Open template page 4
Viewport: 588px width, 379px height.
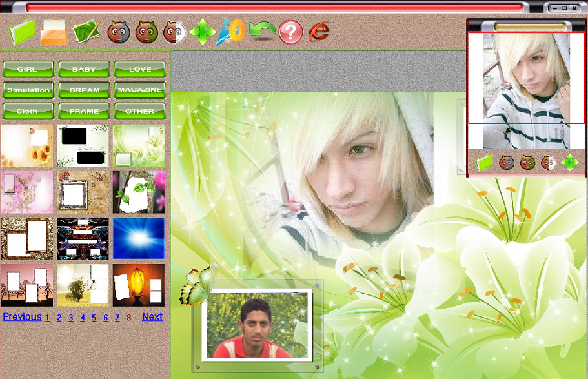pyautogui.click(x=82, y=318)
